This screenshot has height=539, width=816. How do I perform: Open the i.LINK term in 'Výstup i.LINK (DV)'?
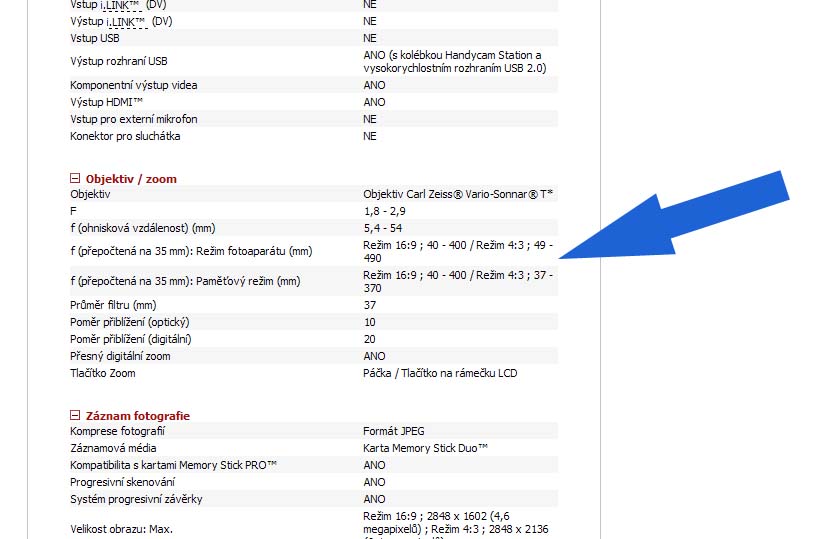coord(124,21)
